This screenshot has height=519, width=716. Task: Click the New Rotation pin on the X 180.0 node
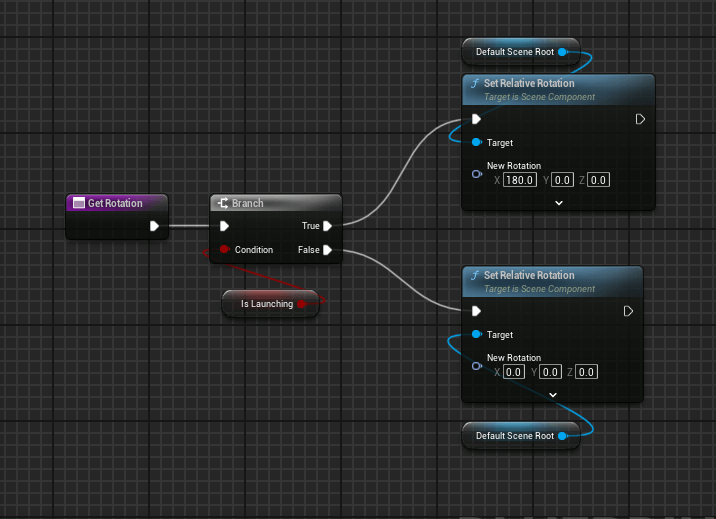click(476, 174)
